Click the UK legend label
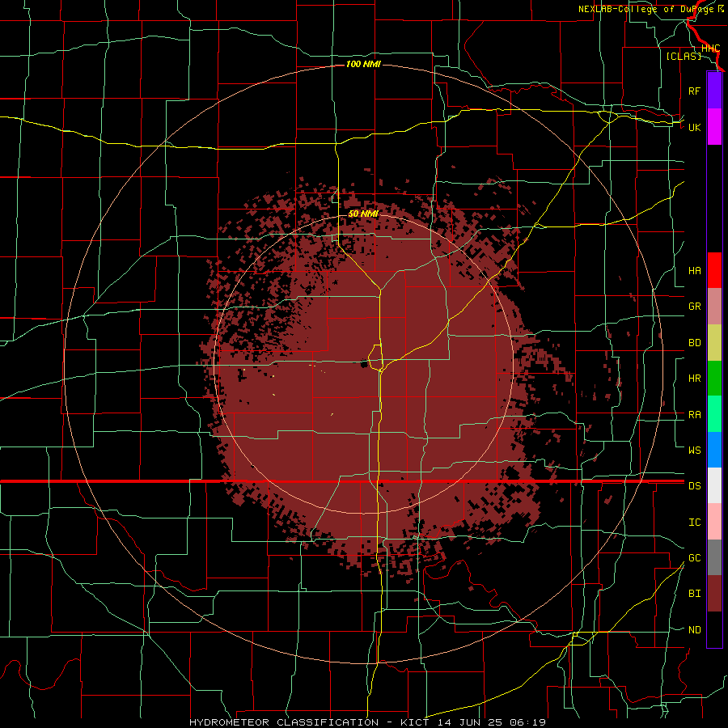The image size is (728, 728). point(694,128)
